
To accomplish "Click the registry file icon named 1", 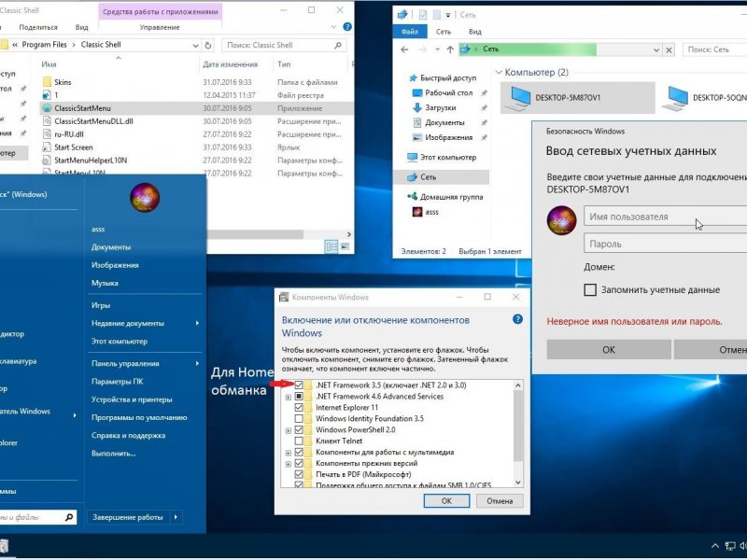I will point(47,95).
